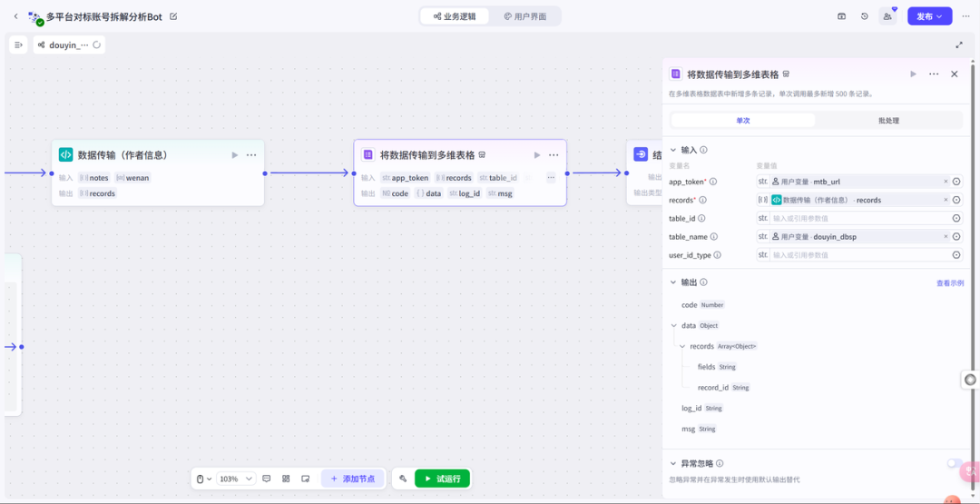Open variable picker for user_id_type
Screen dimensions: 980x504
pyautogui.click(x=956, y=255)
